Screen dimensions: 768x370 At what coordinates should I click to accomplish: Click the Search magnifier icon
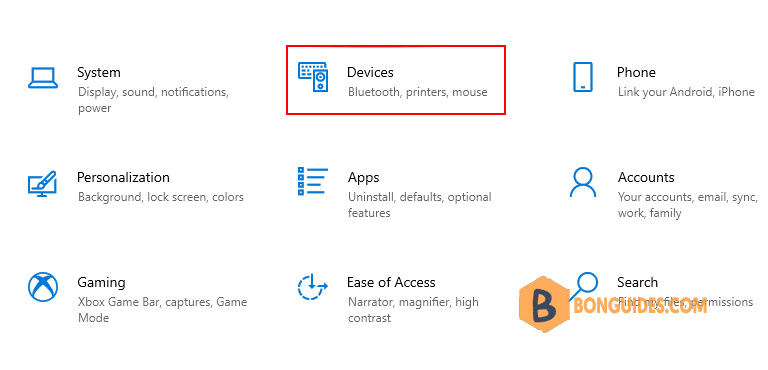point(586,285)
